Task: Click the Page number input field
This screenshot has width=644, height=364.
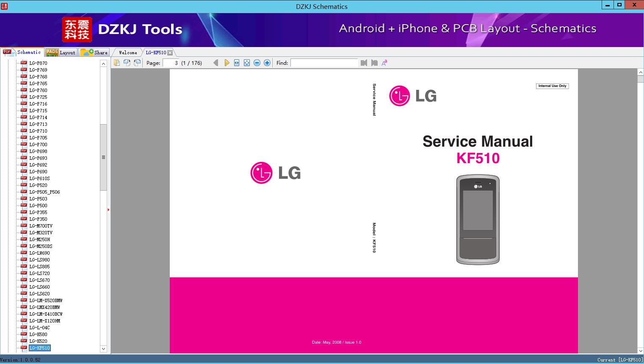Action: 171,63
